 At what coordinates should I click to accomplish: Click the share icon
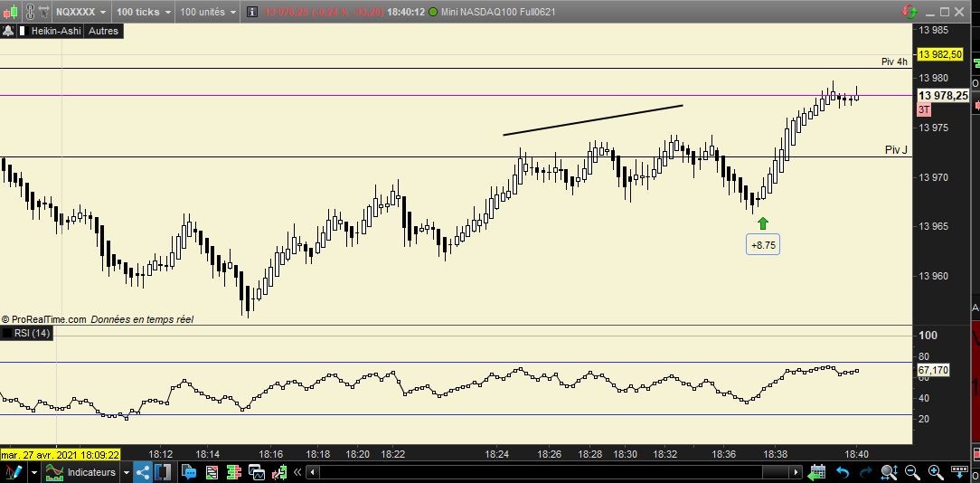pos(143,472)
